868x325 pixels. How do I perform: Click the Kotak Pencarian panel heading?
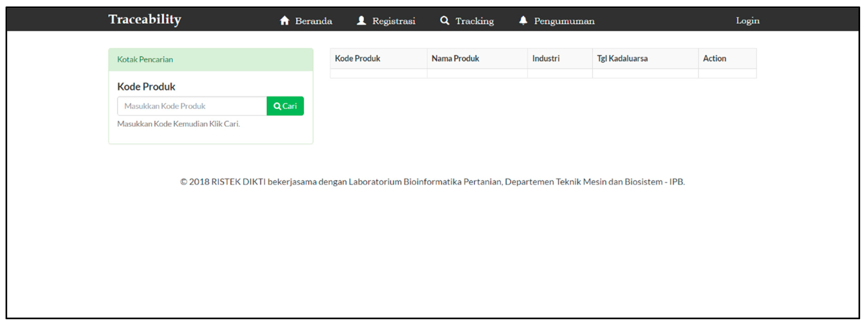(145, 60)
